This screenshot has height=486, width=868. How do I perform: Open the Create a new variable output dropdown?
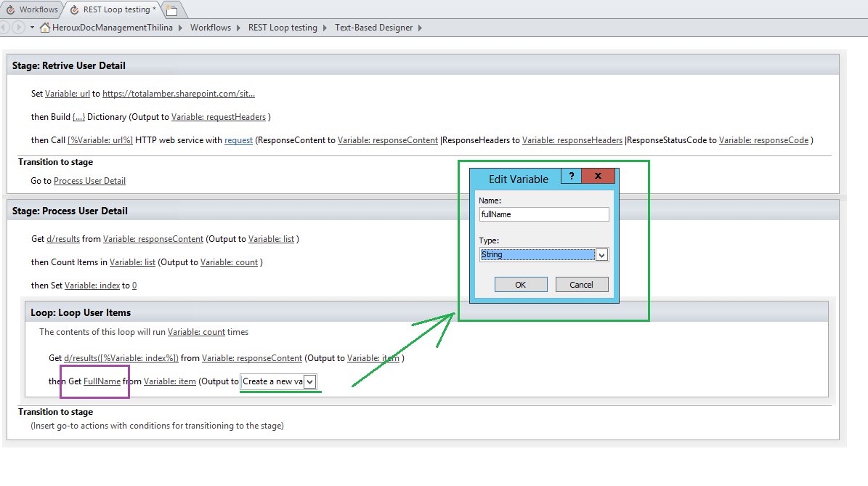310,381
